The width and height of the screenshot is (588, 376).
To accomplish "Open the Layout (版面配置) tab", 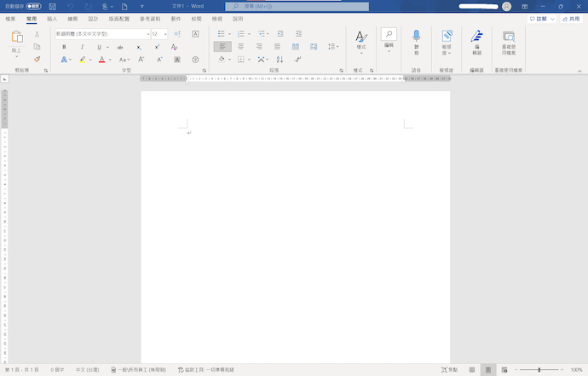I will (x=119, y=18).
